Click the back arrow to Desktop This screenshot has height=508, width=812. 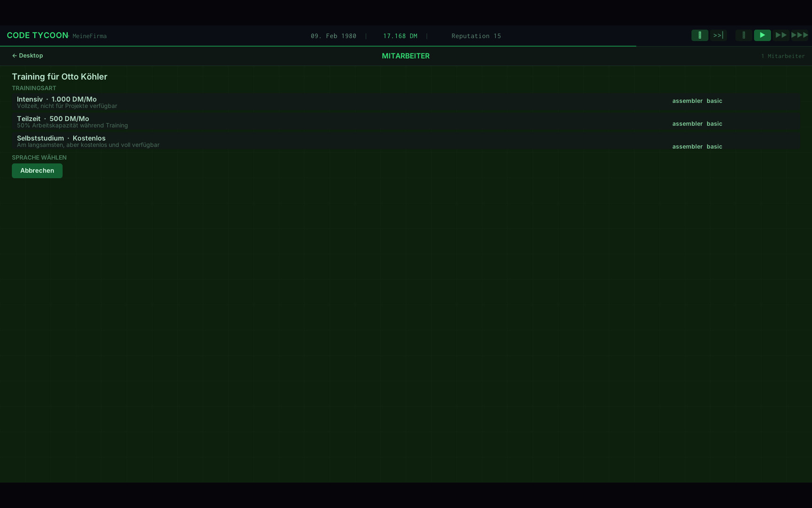[x=15, y=56]
